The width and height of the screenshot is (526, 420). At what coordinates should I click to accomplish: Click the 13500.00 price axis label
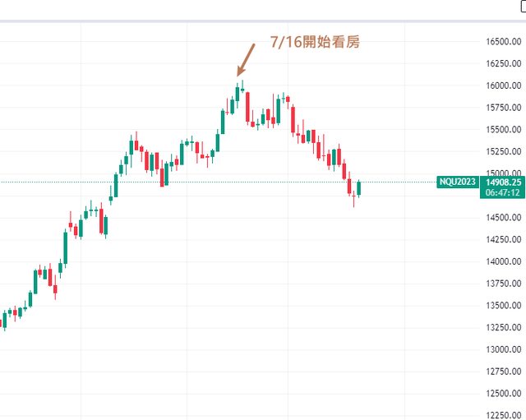click(x=503, y=306)
